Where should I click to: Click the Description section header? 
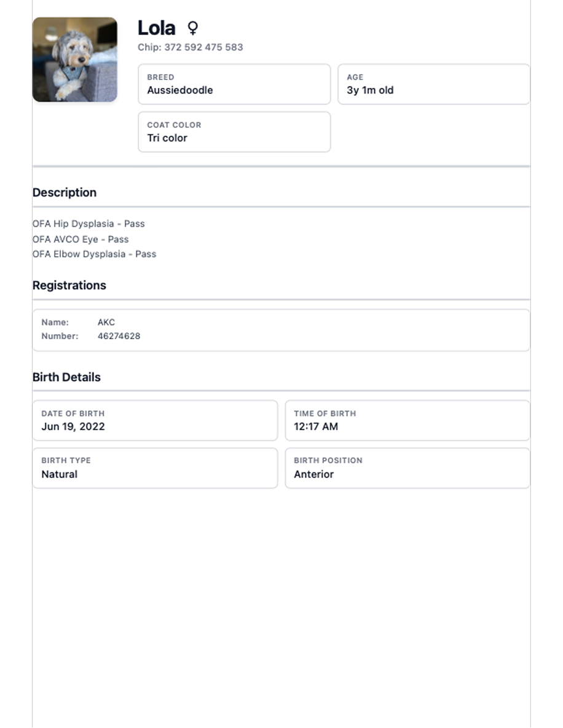coord(65,192)
